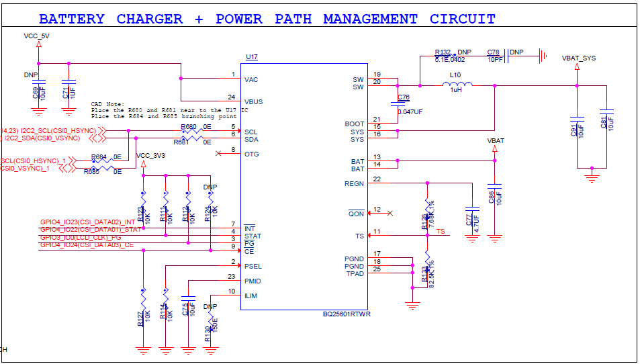
Task: Select the R126 7.68K resistor
Action: 428,208
